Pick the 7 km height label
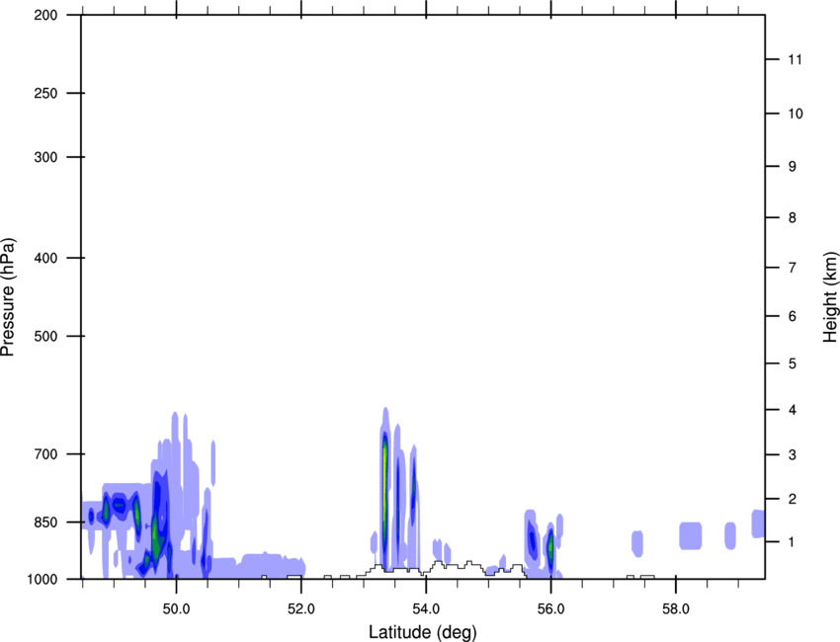The width and height of the screenshot is (840, 642). pyautogui.click(x=793, y=268)
